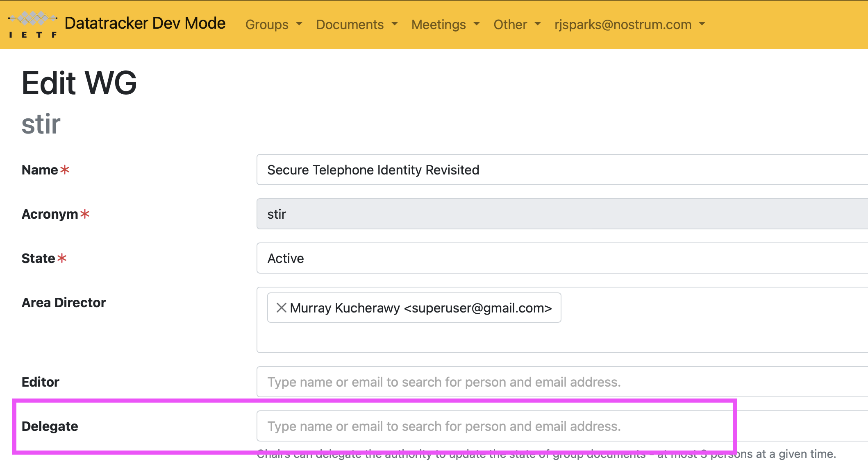Open the rjsparks@nostrum.com user menu

coord(629,25)
